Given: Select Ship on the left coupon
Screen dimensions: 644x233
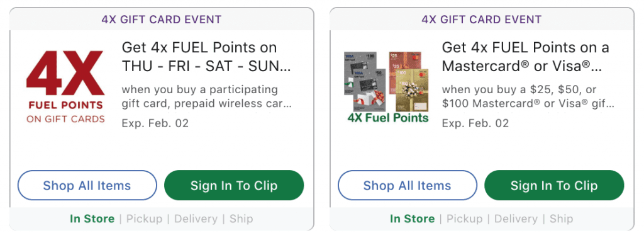Looking at the screenshot, I should [241, 219].
